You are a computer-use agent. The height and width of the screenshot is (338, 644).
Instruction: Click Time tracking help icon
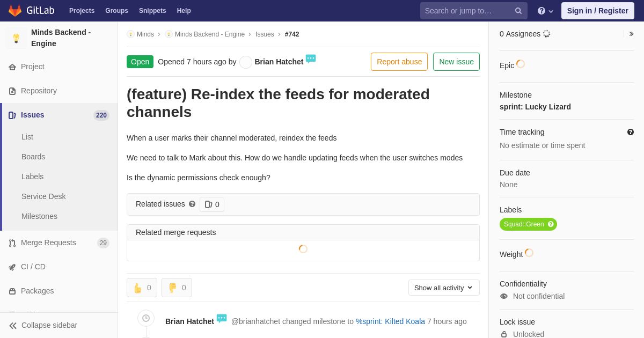[x=631, y=132]
